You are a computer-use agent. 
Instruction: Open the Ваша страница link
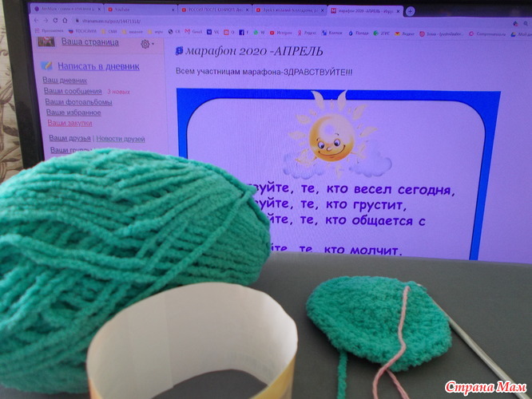click(x=90, y=42)
